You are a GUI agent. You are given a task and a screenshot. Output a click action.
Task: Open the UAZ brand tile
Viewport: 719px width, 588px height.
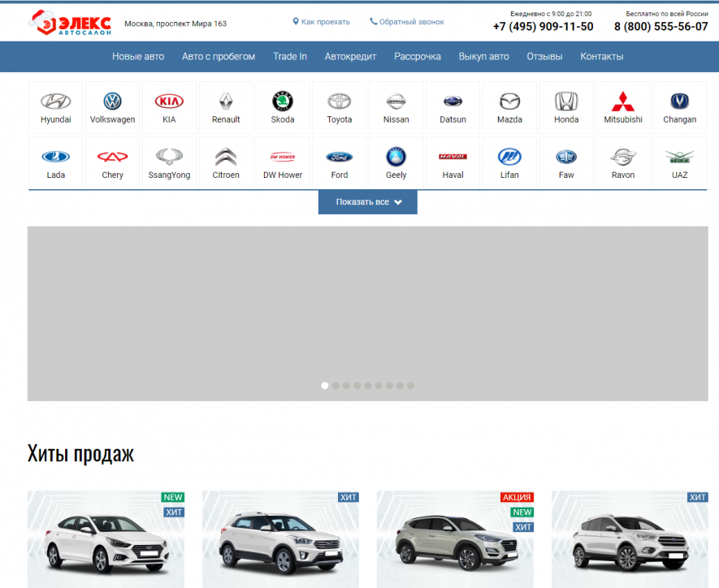[679, 162]
